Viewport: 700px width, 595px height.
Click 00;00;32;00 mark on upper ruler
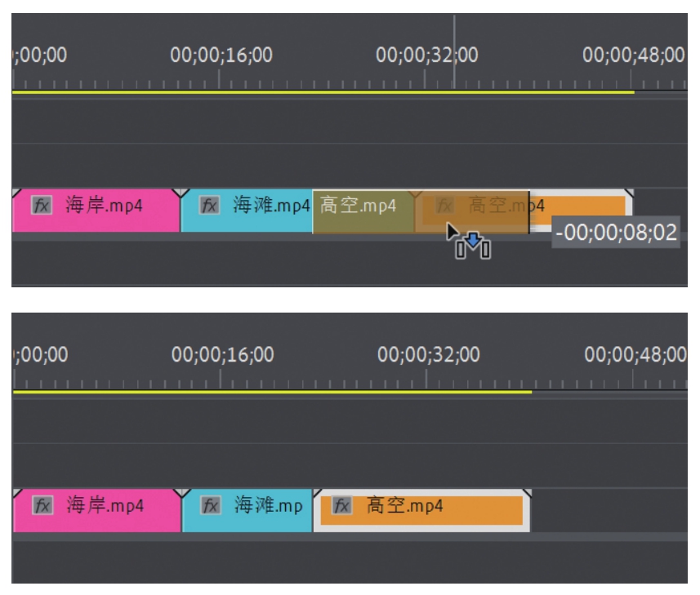tap(426, 56)
